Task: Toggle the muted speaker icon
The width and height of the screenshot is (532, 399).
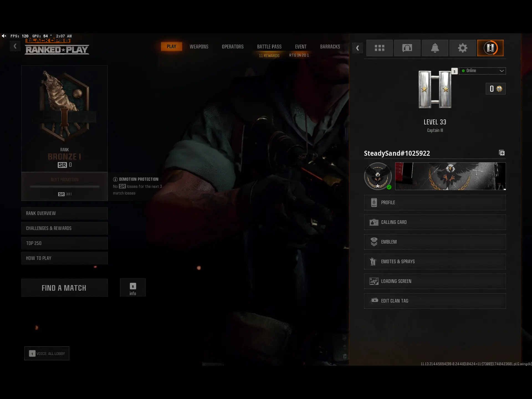Action: [4, 36]
